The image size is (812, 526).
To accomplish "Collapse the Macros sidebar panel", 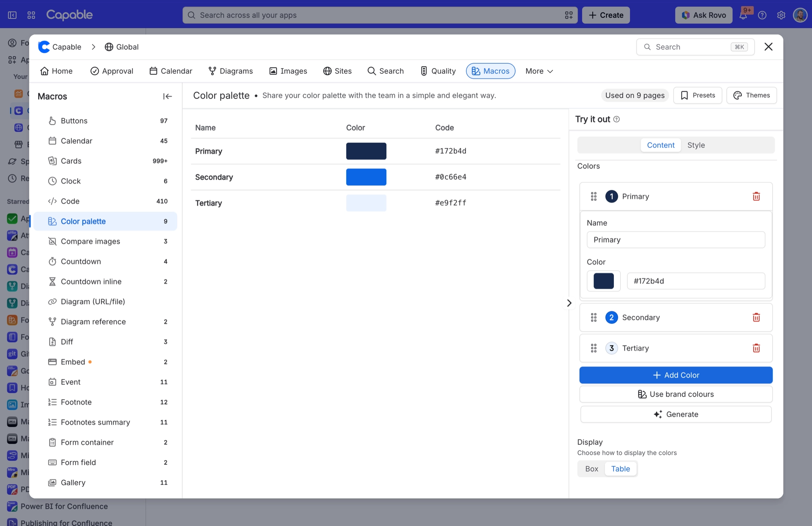I will [167, 96].
